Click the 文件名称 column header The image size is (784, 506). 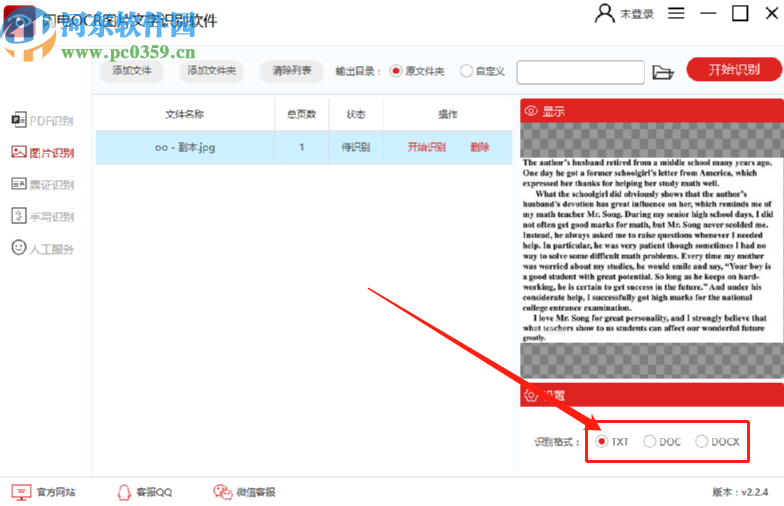click(184, 114)
